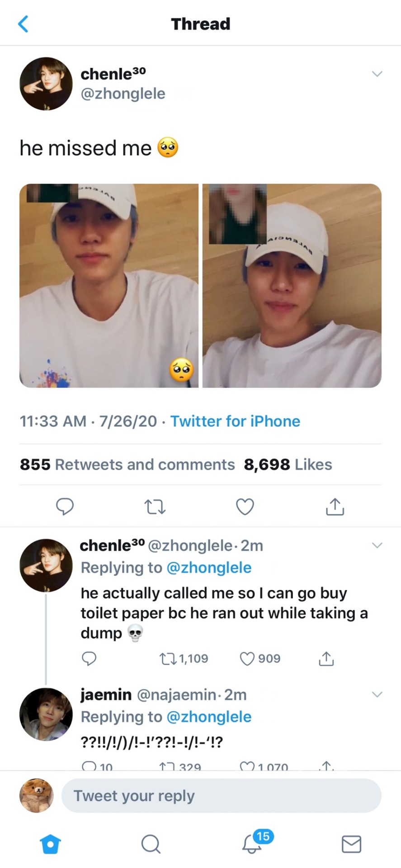Open the right photo in the tweet
This screenshot has width=401, height=868.
click(x=292, y=286)
